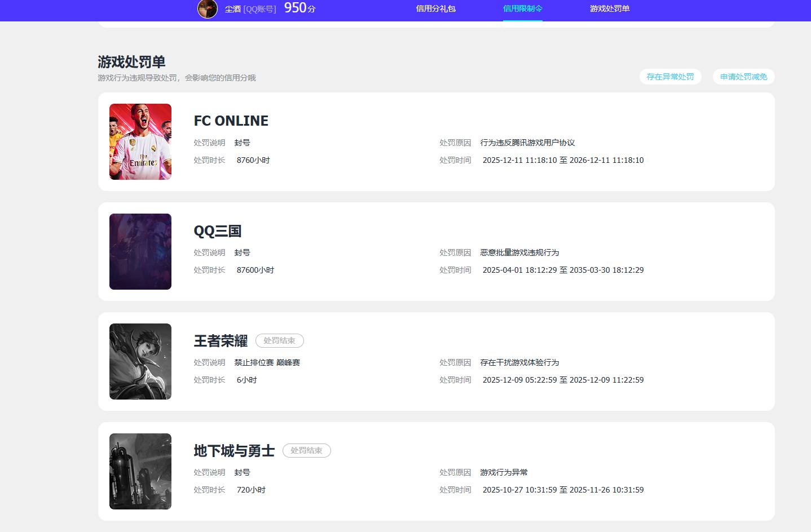Click the 处罚结束 badge beside 地下城与勇士

point(307,450)
